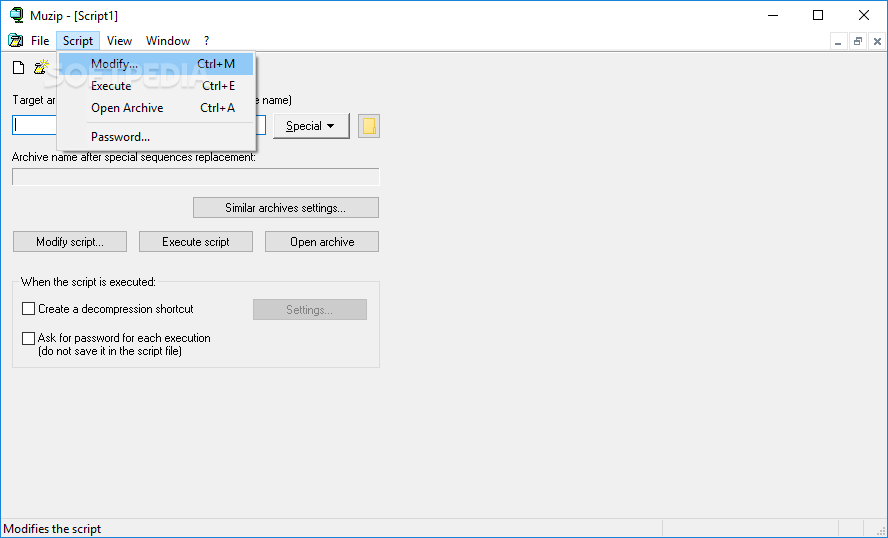Click 'When the script is executed:' label

coord(88,282)
